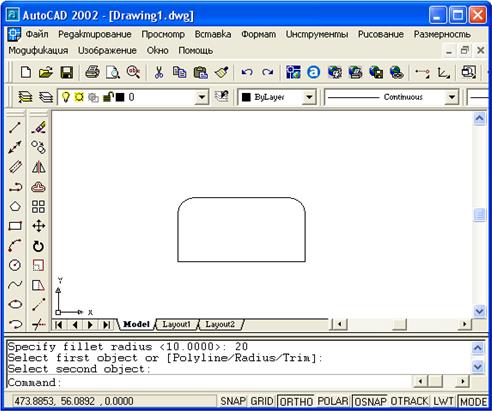492x411 pixels.
Task: Click the black layer 0 color square
Action: click(x=120, y=97)
